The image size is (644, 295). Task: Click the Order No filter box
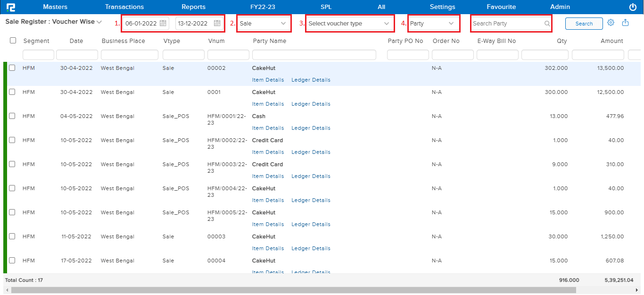[453, 55]
